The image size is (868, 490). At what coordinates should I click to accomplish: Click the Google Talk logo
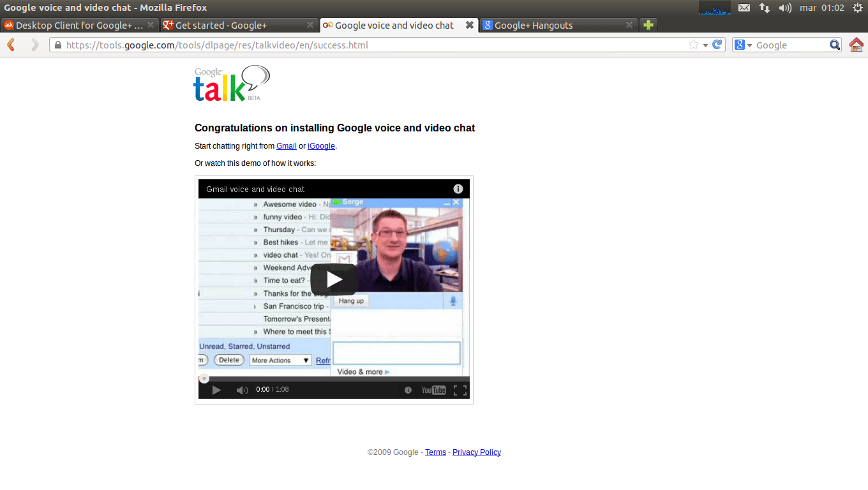point(232,84)
